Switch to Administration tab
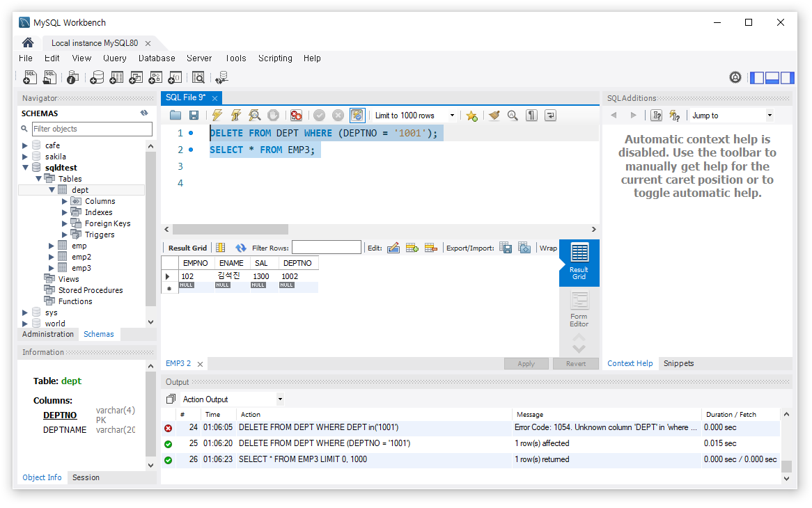 tap(47, 334)
